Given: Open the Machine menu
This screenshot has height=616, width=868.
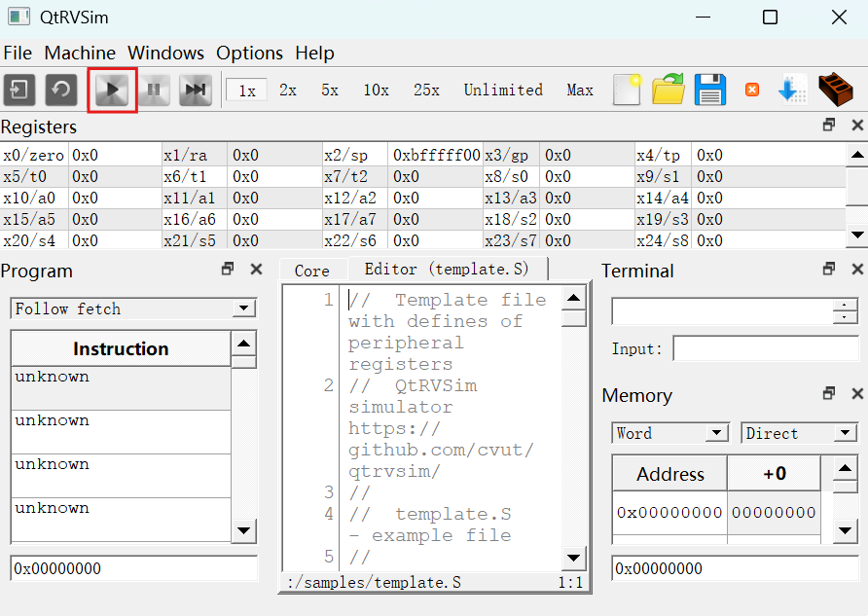Looking at the screenshot, I should pos(80,54).
